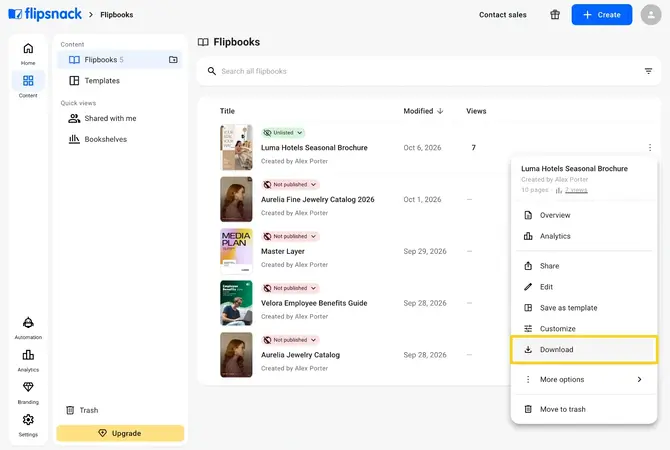Open the Unlisted status dropdown
670x450 pixels.
coord(283,133)
